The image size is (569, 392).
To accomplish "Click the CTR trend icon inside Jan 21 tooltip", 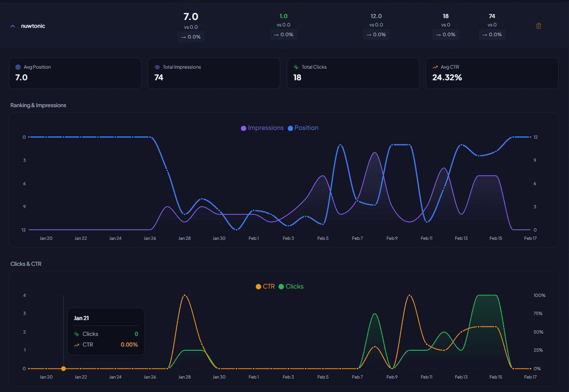I will [78, 344].
